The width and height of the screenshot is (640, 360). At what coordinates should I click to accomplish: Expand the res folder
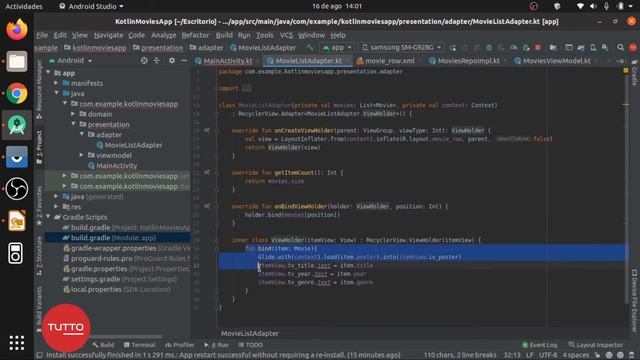[57, 207]
